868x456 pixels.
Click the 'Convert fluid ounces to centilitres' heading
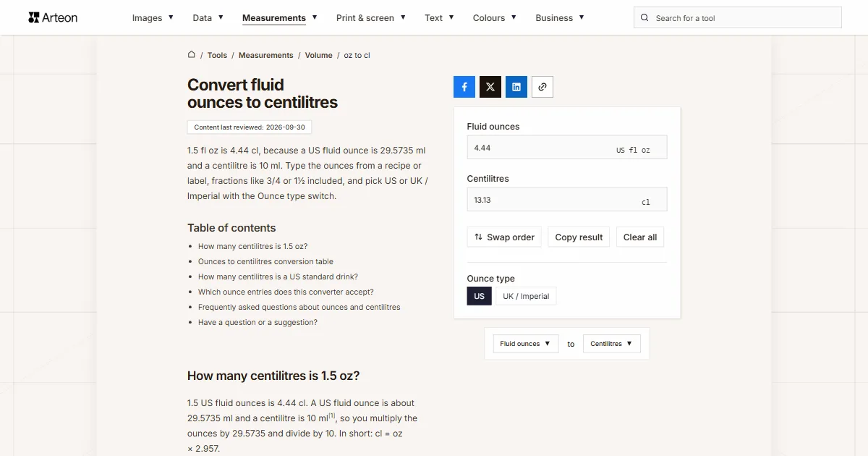[x=263, y=93]
